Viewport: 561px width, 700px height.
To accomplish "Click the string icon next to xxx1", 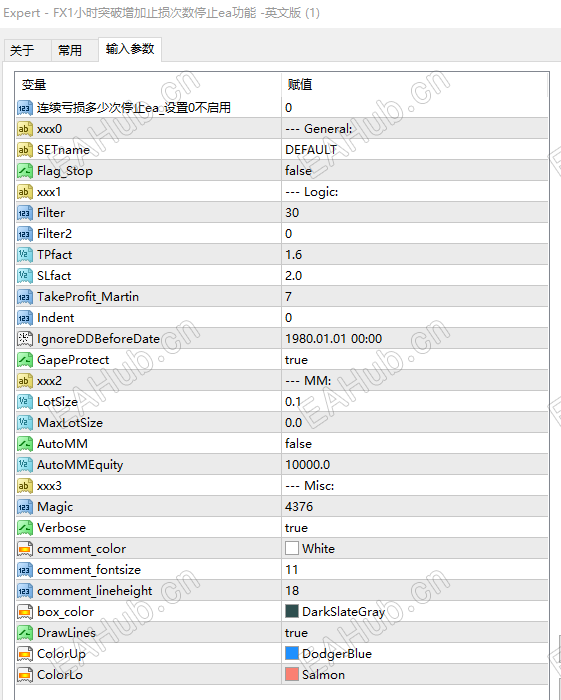I will pyautogui.click(x=25, y=192).
